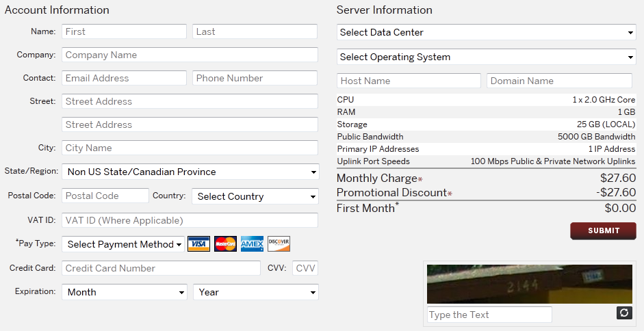
Task: Click the AMEX card icon
Action: (252, 244)
